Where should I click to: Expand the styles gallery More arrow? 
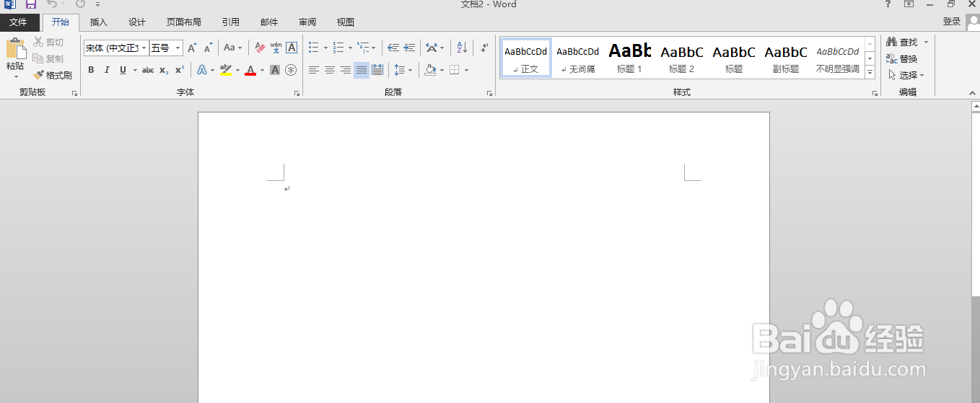point(870,72)
